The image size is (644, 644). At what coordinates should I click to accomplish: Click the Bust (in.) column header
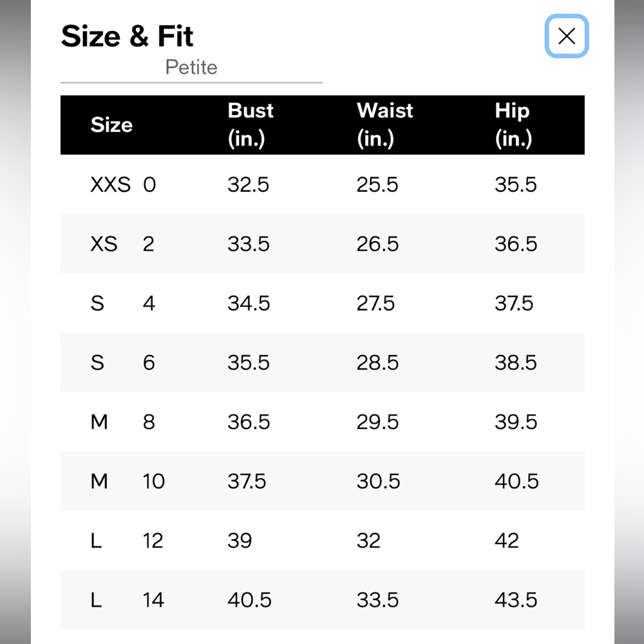click(x=251, y=124)
